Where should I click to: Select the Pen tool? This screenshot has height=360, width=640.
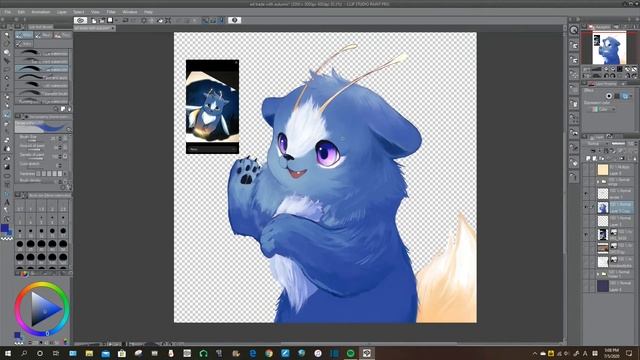(7, 97)
